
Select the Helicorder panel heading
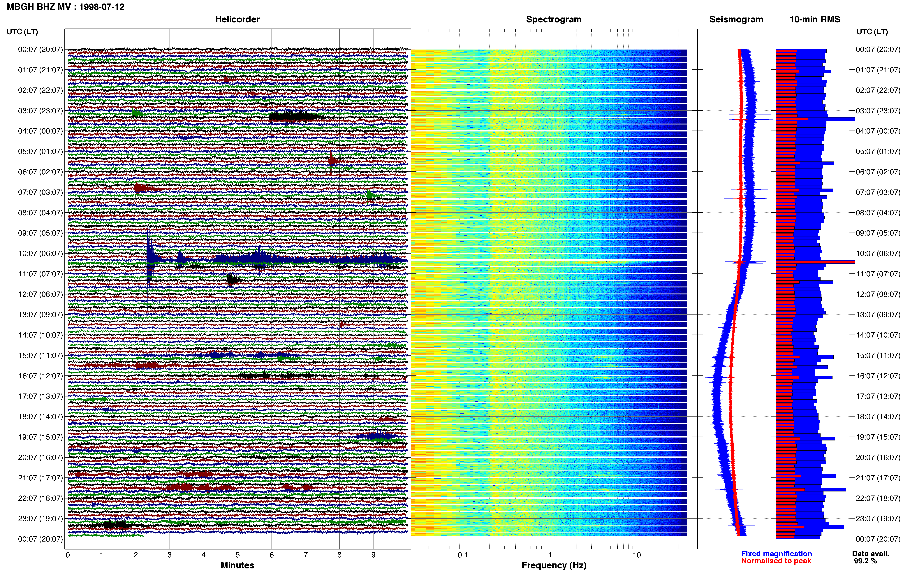pyautogui.click(x=237, y=20)
